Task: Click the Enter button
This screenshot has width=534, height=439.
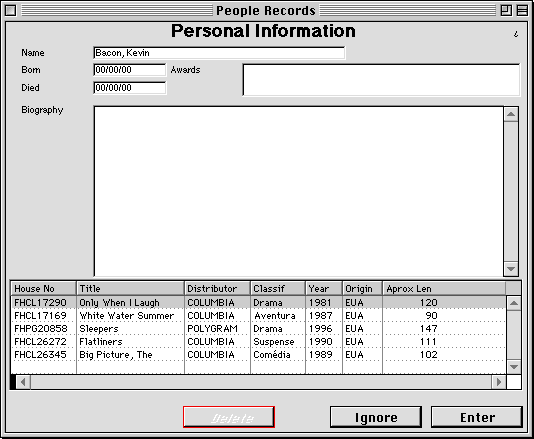Action: 477,417
